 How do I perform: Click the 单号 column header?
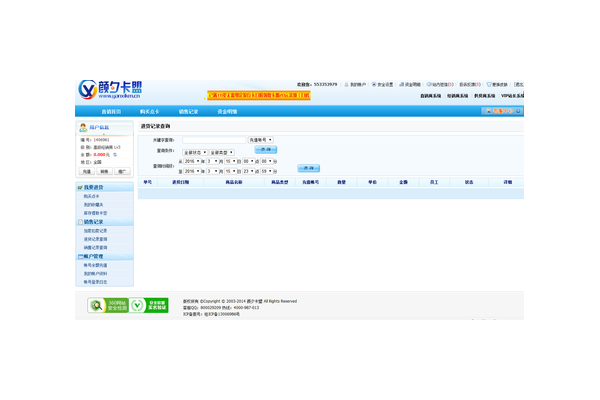point(148,182)
